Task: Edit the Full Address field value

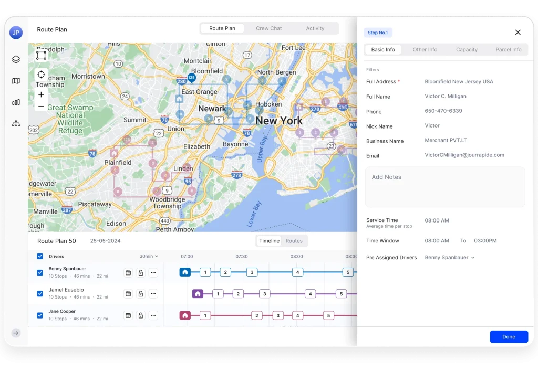Action: (x=459, y=81)
